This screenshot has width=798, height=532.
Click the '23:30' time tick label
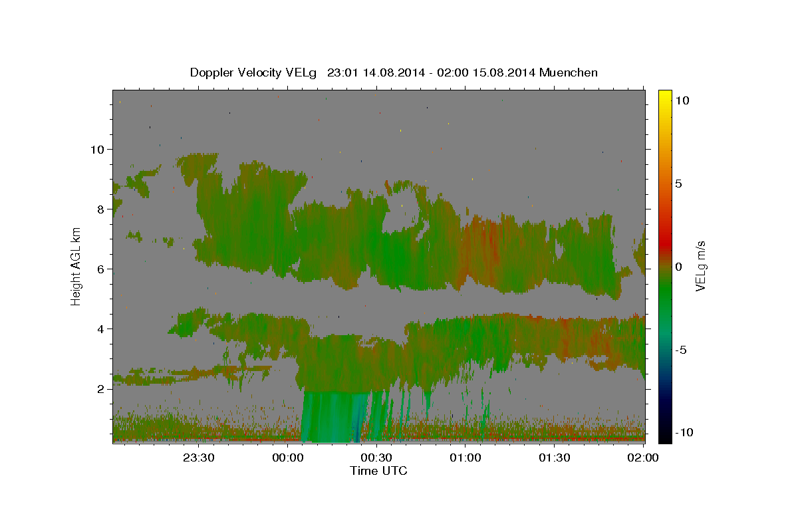point(199,458)
